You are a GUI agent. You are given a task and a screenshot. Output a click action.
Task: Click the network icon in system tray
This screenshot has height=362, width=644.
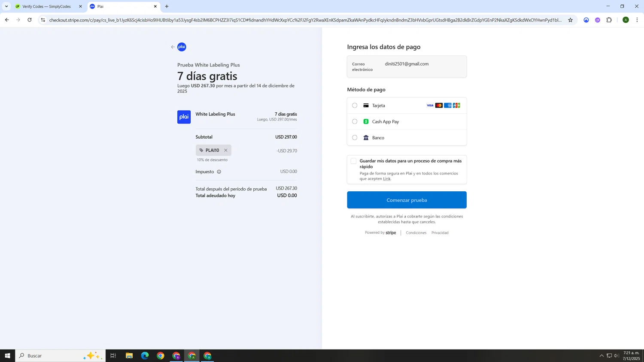609,356
